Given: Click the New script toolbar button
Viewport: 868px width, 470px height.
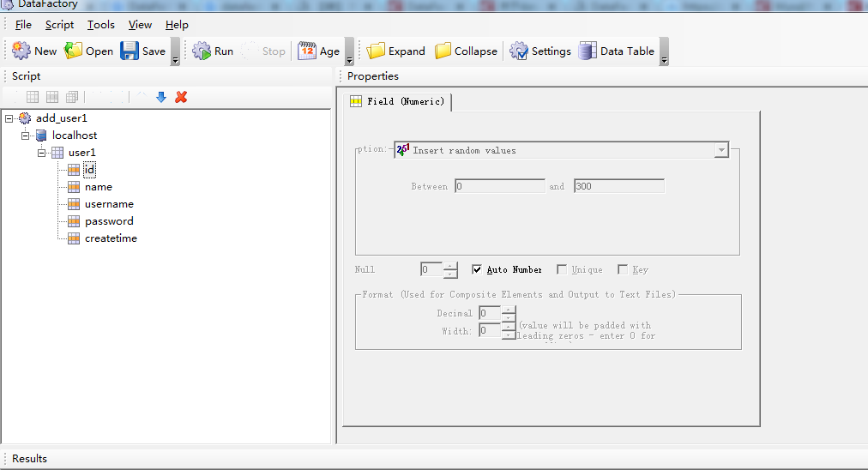Looking at the screenshot, I should (33, 51).
